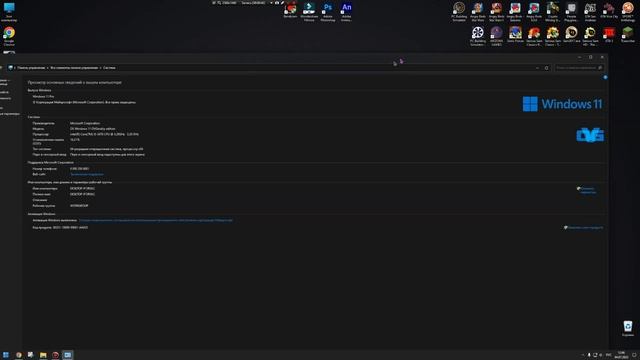Click the volume icon in system tray
The height and width of the screenshot is (360, 640).
pos(600,355)
